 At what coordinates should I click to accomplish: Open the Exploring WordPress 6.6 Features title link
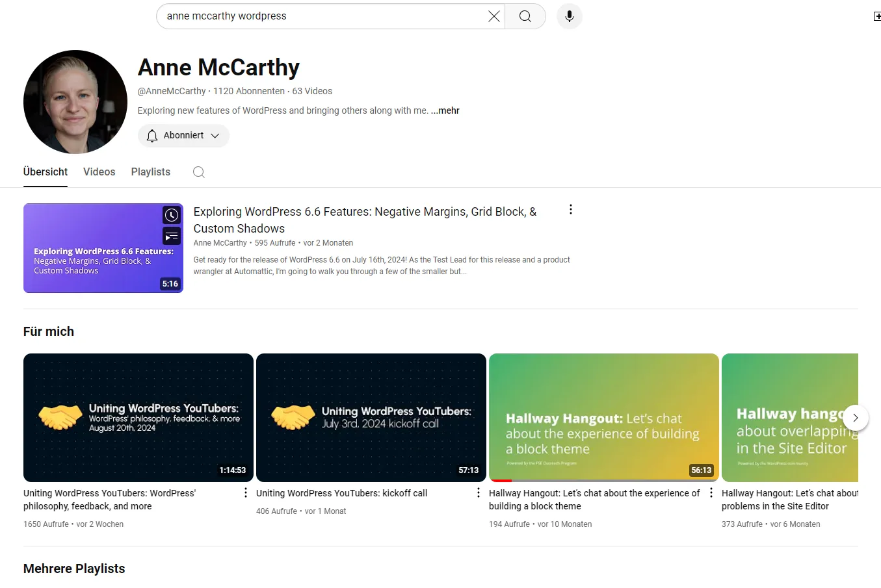(365, 220)
